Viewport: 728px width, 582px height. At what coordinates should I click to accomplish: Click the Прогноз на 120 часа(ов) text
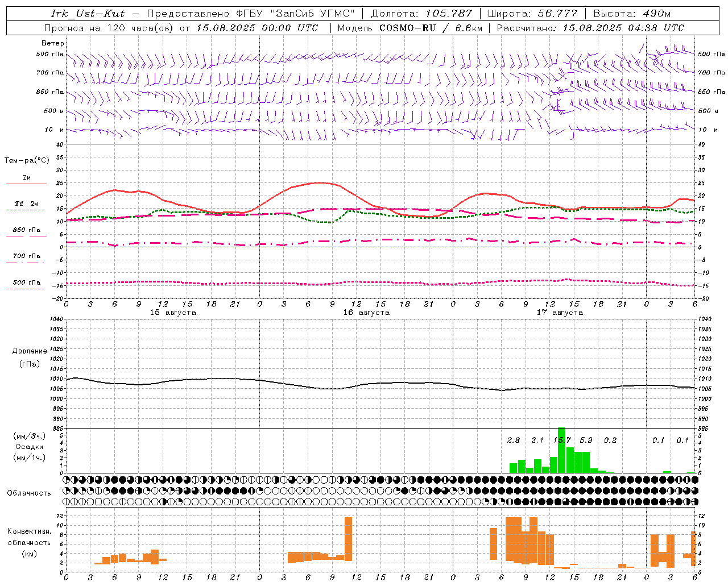[109, 28]
